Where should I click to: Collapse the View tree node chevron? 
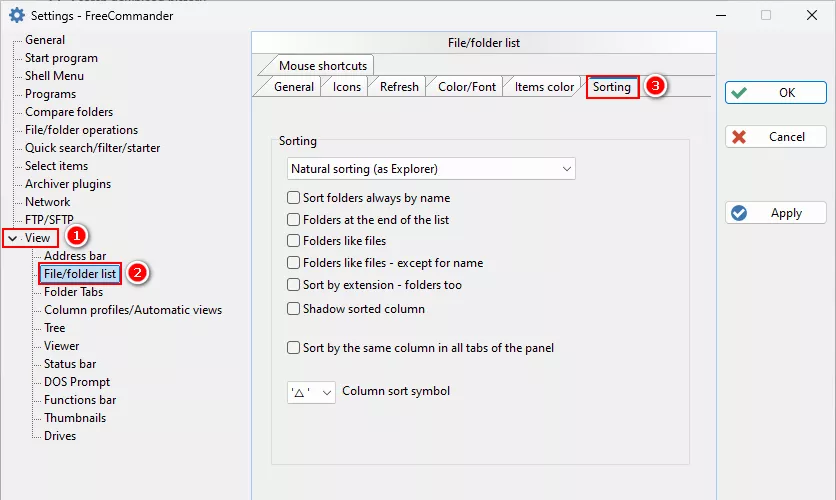tap(12, 238)
